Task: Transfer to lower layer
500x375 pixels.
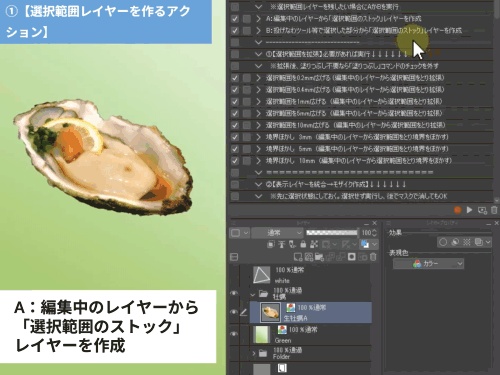Action: click(x=330, y=257)
